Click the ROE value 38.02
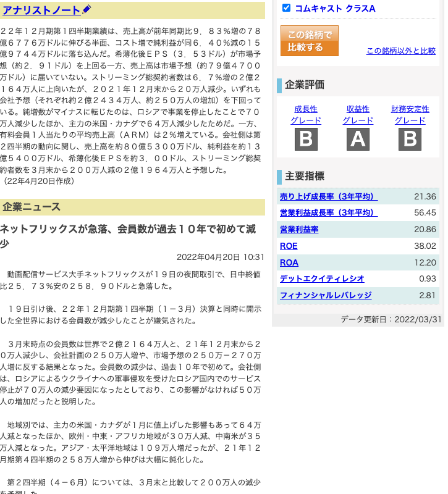This screenshot has height=494, width=448. point(425,246)
